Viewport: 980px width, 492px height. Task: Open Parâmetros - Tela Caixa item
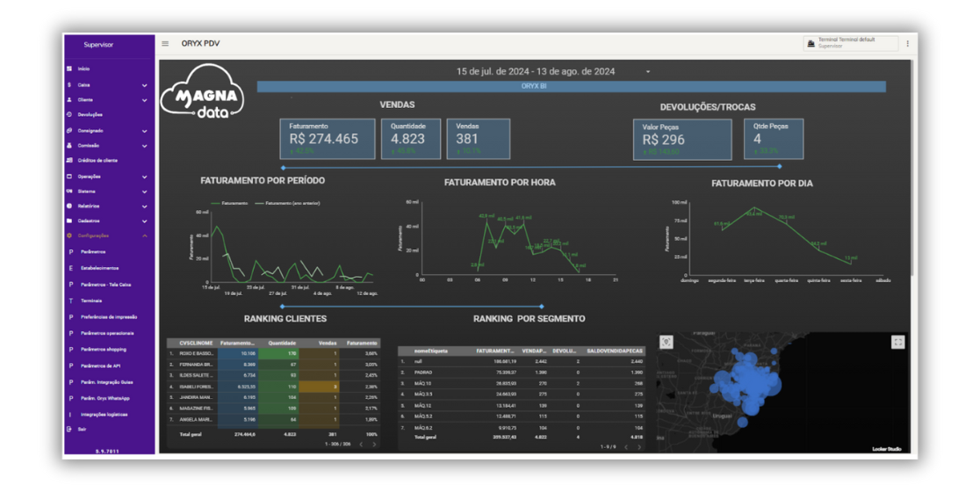(105, 285)
